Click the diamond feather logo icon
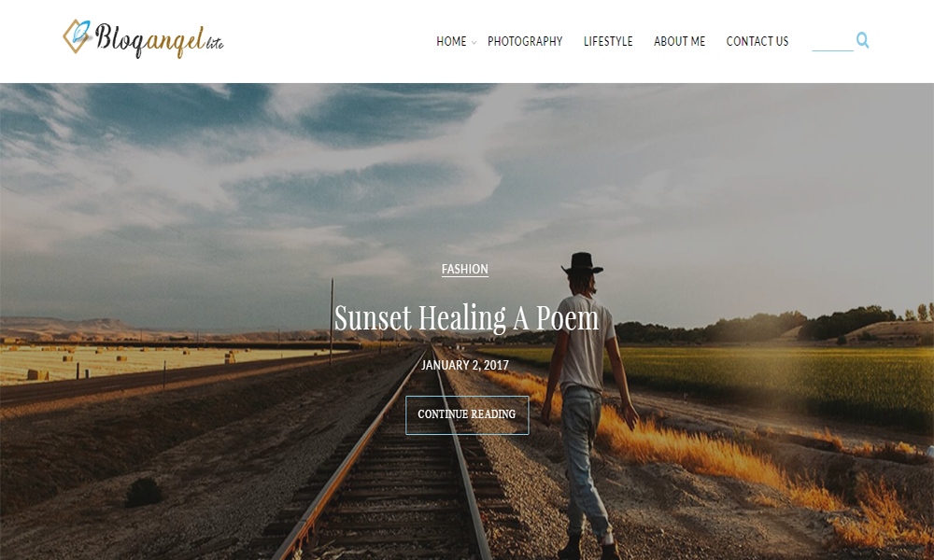 [x=78, y=36]
